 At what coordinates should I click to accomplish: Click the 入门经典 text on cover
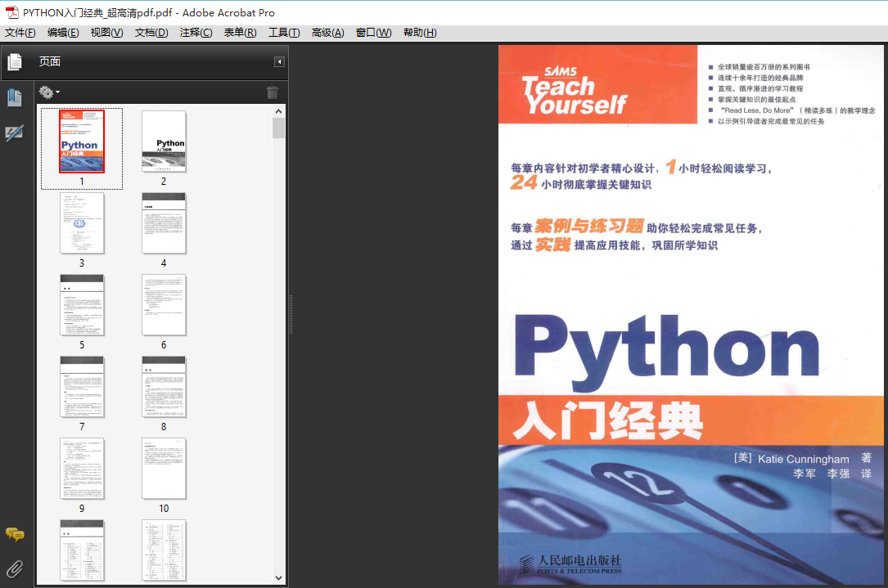(x=607, y=421)
